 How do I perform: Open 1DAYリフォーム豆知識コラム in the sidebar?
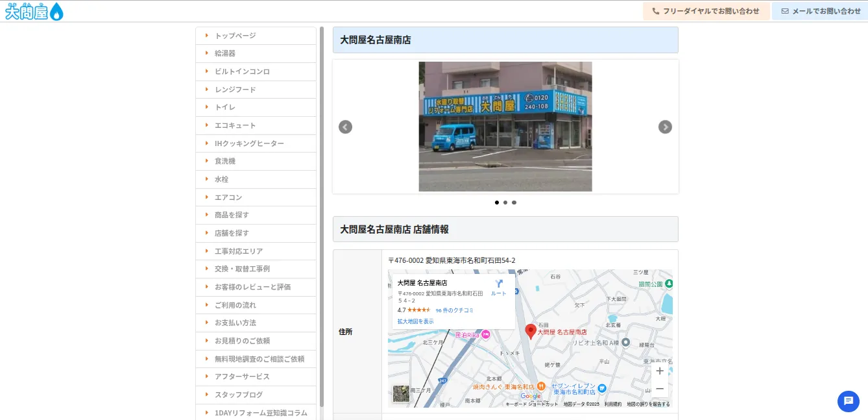point(256,413)
